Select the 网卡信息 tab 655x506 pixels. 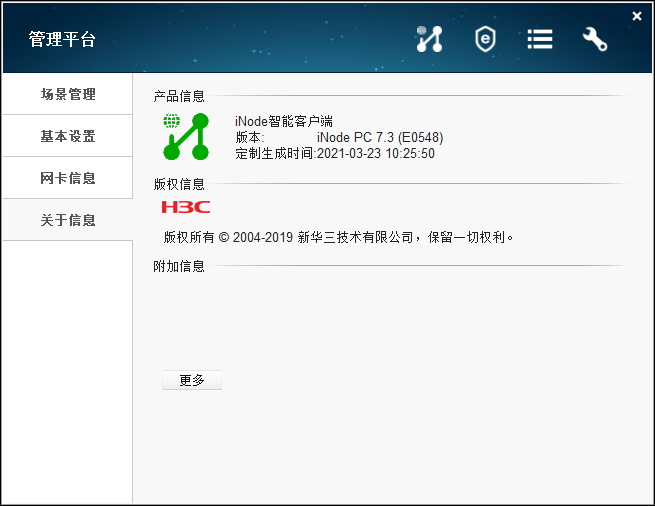68,178
